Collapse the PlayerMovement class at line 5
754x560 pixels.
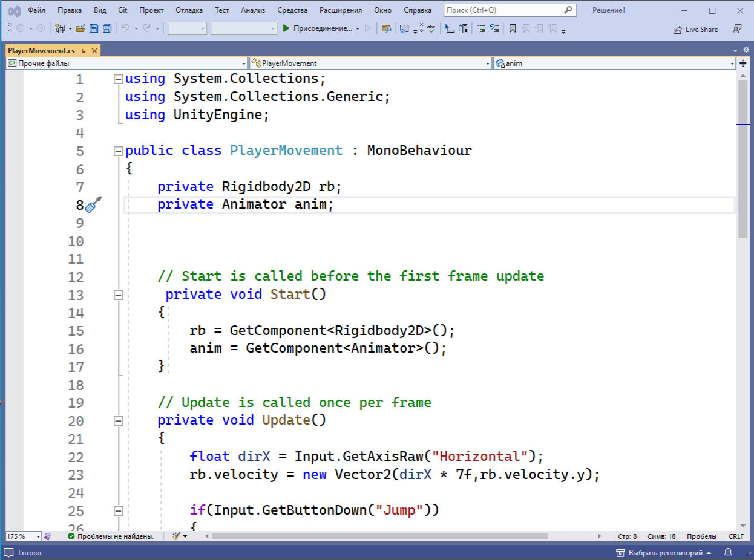tap(119, 151)
